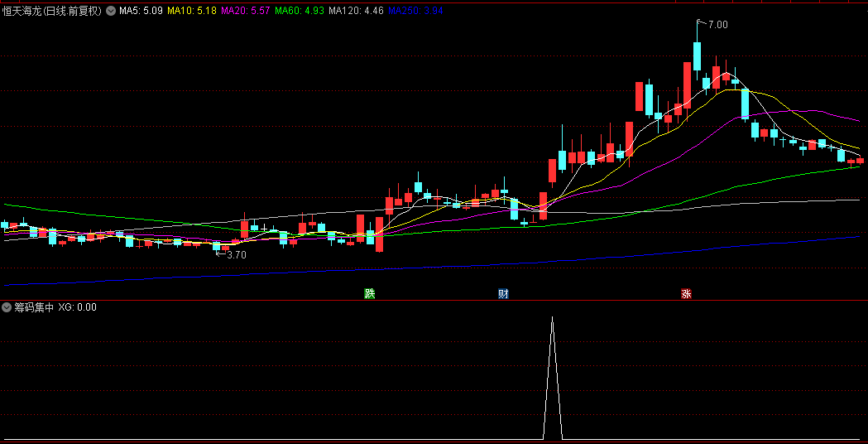Expand the 筹码集中 indicator settings arrow
Screen dimensions: 868x444
(7, 307)
